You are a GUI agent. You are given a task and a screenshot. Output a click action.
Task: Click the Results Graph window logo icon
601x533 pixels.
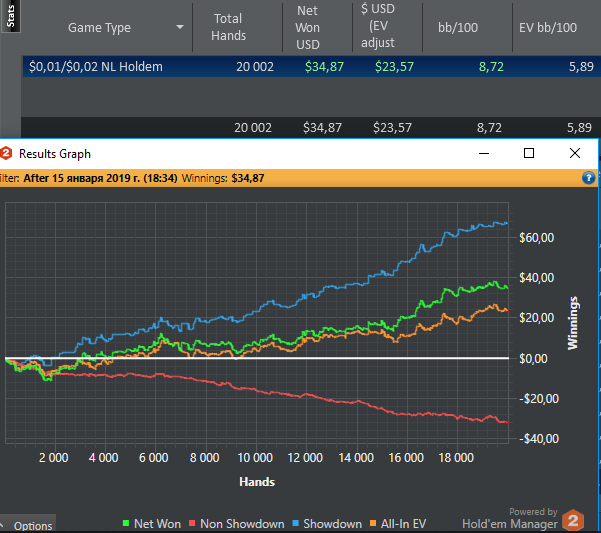point(5,153)
